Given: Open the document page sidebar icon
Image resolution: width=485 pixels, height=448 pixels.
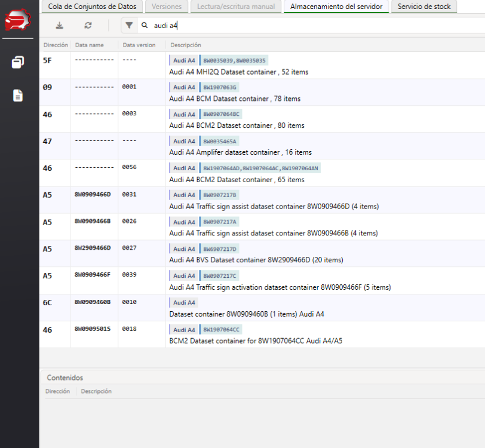Looking at the screenshot, I should point(18,96).
